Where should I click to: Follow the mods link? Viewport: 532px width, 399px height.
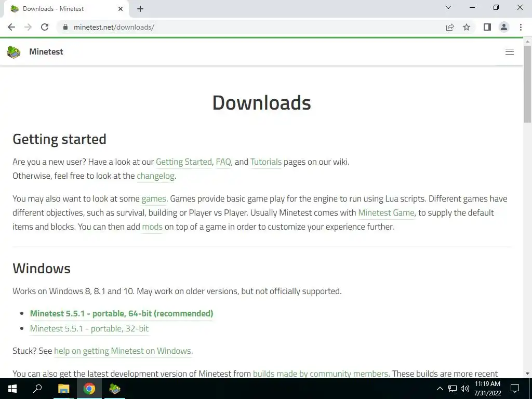point(152,227)
